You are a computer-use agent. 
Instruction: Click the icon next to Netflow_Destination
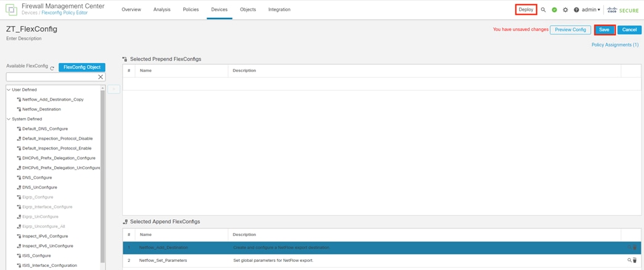[x=19, y=109]
